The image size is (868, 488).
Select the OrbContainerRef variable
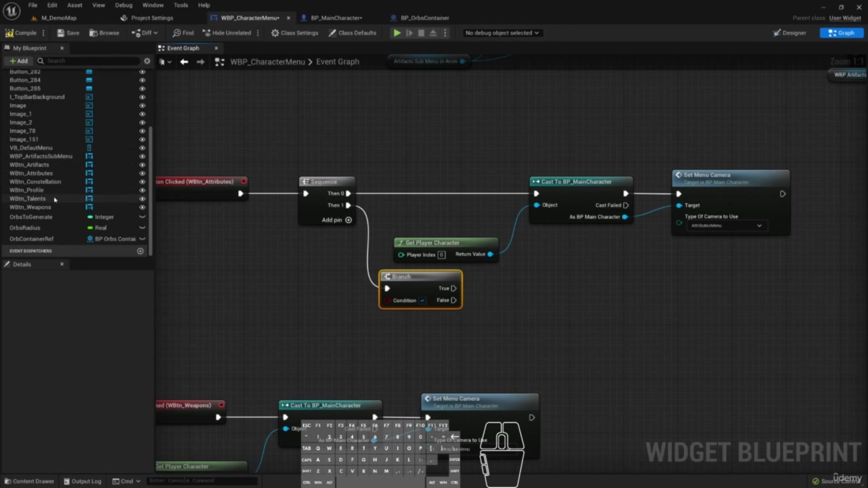point(31,239)
